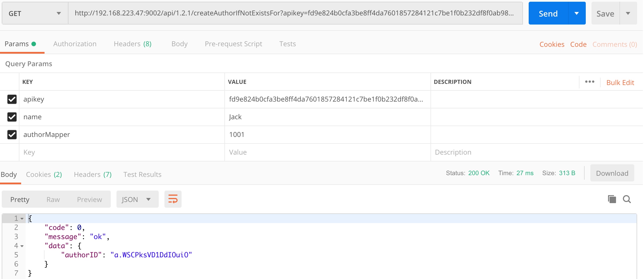Open the JSON response format dropdown
Screen dimensions: 644x279
137,199
